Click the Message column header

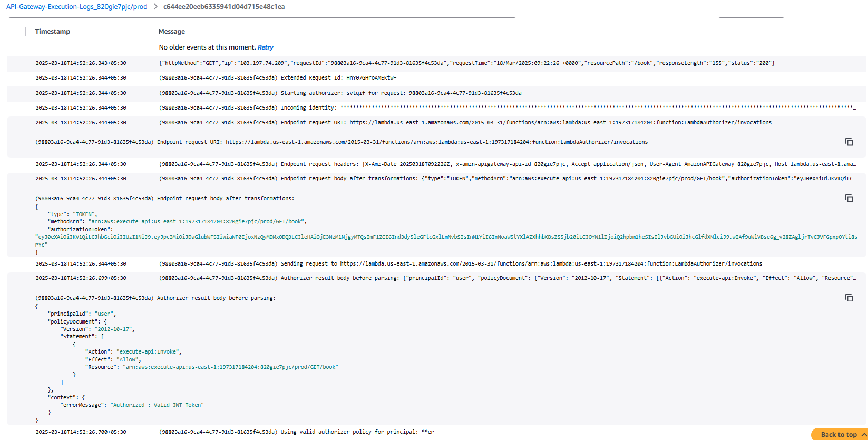[x=172, y=32]
